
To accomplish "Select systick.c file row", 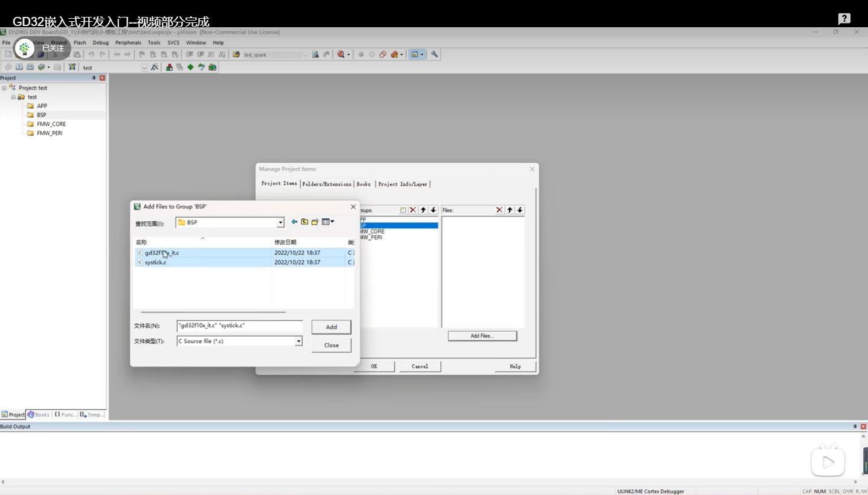I will 244,262.
